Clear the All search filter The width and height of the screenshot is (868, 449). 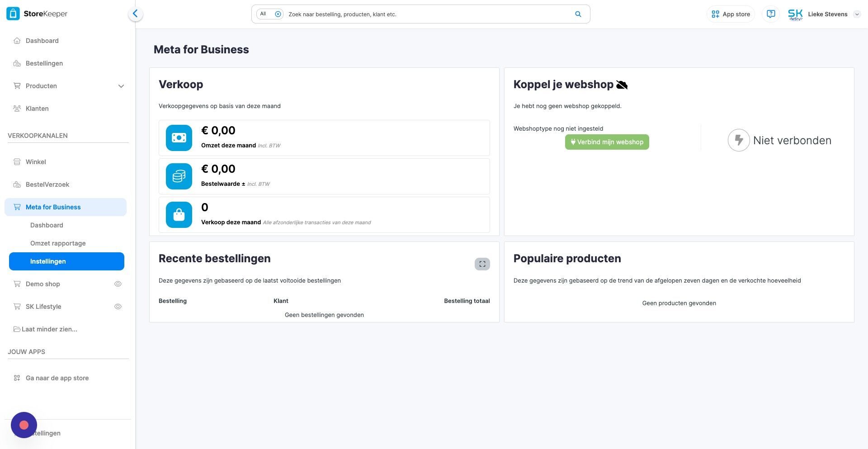coord(278,14)
